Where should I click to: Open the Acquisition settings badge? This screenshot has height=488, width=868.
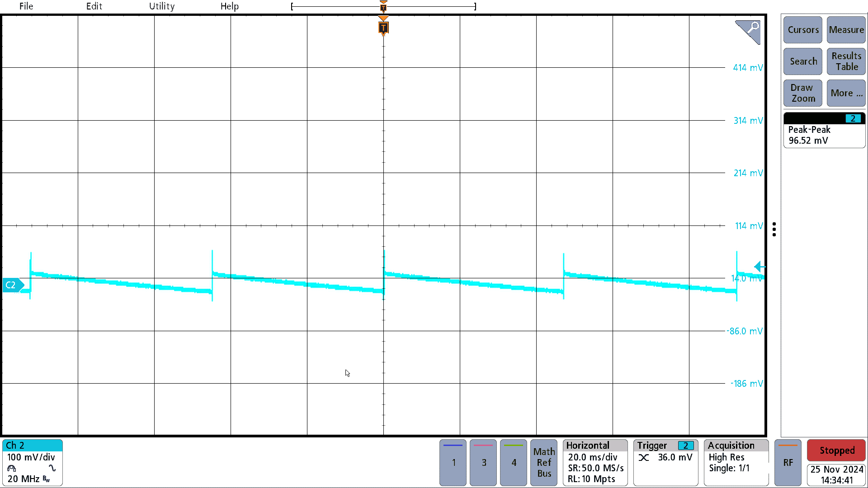pyautogui.click(x=736, y=463)
